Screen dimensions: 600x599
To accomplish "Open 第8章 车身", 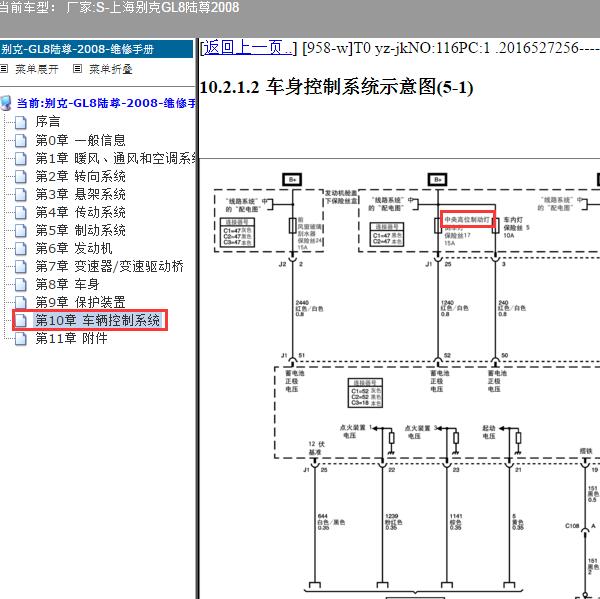I will coord(67,284).
